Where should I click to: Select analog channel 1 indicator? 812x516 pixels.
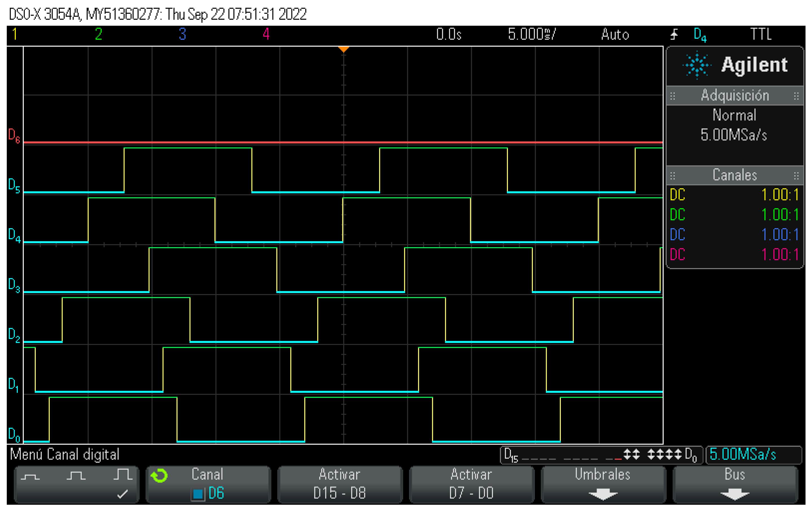(14, 34)
